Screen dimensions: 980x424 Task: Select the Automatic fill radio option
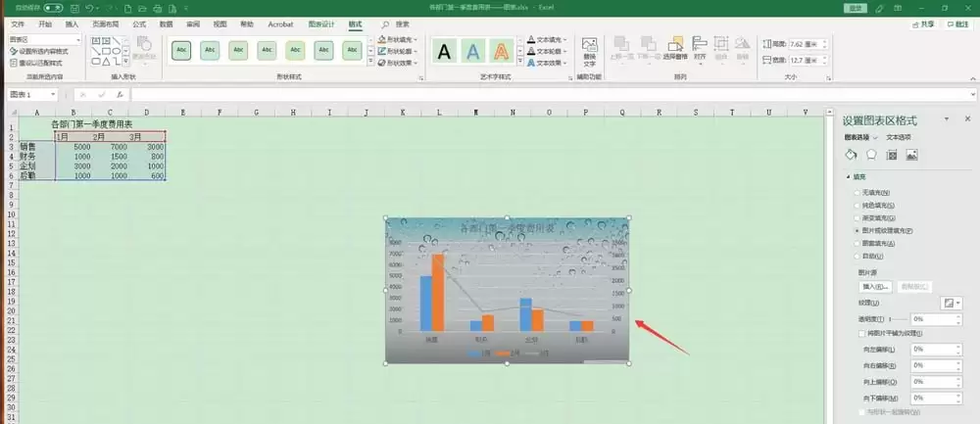(857, 256)
